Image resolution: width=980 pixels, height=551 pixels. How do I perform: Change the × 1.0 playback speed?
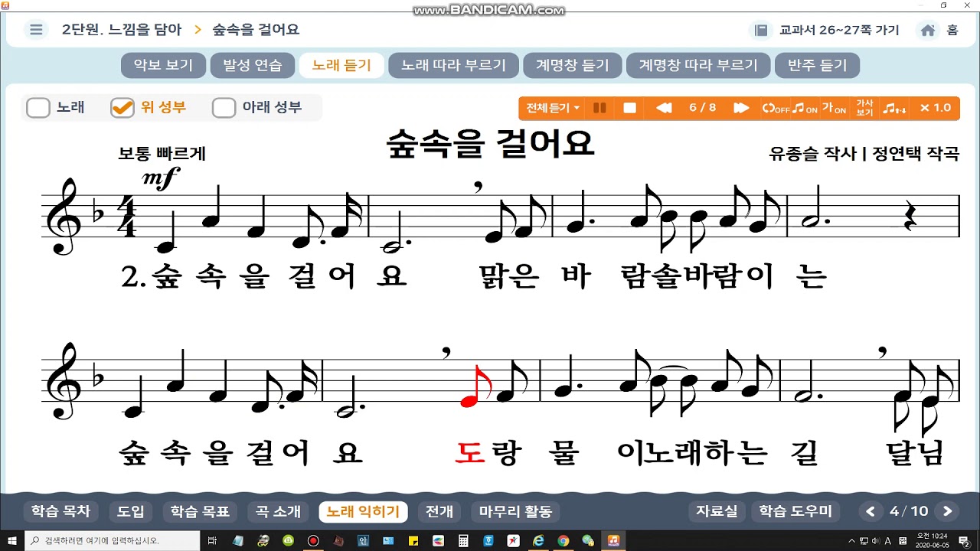[935, 108]
